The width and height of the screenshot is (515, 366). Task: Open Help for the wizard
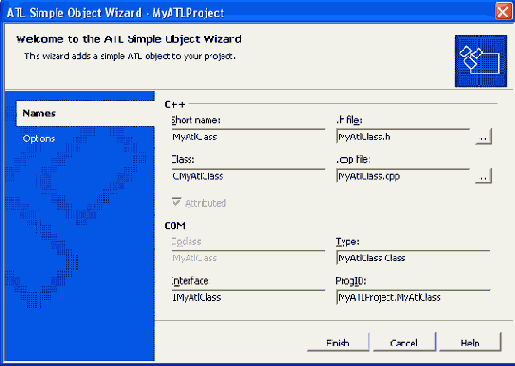(x=470, y=342)
